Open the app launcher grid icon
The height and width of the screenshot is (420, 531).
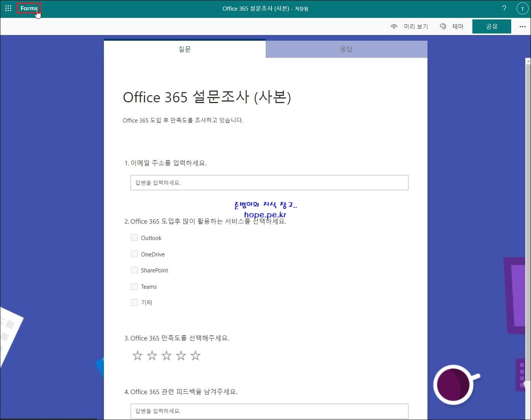tap(8, 8)
